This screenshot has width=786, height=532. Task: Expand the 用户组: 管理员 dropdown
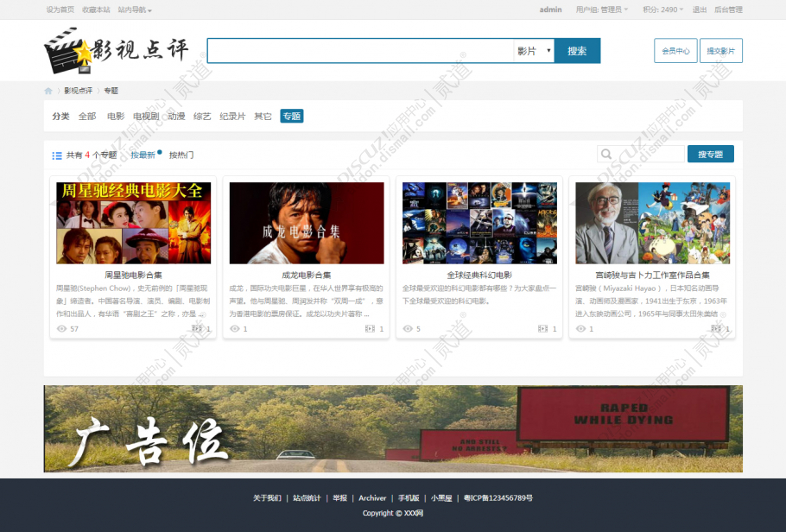tap(601, 9)
